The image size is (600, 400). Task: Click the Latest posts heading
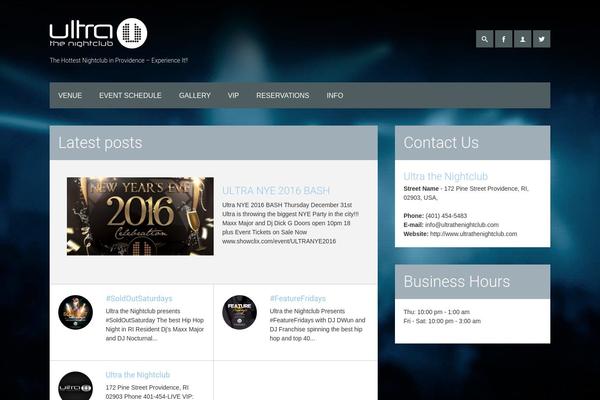100,143
